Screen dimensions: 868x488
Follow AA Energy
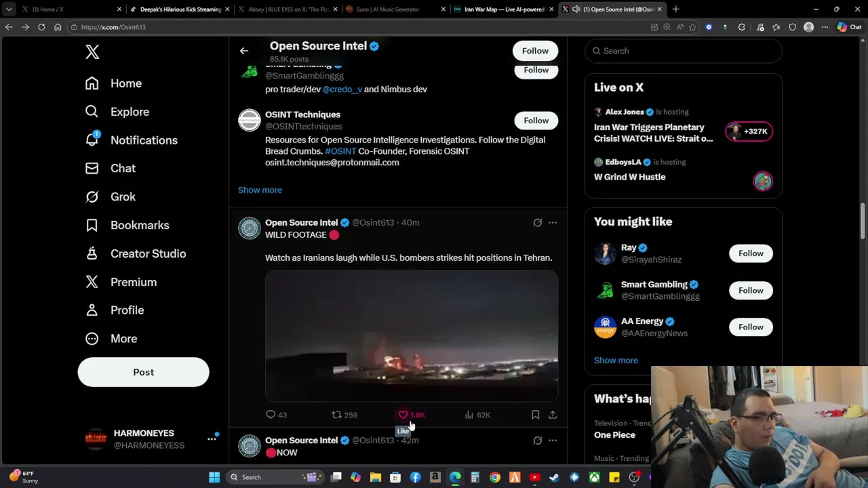pos(751,327)
